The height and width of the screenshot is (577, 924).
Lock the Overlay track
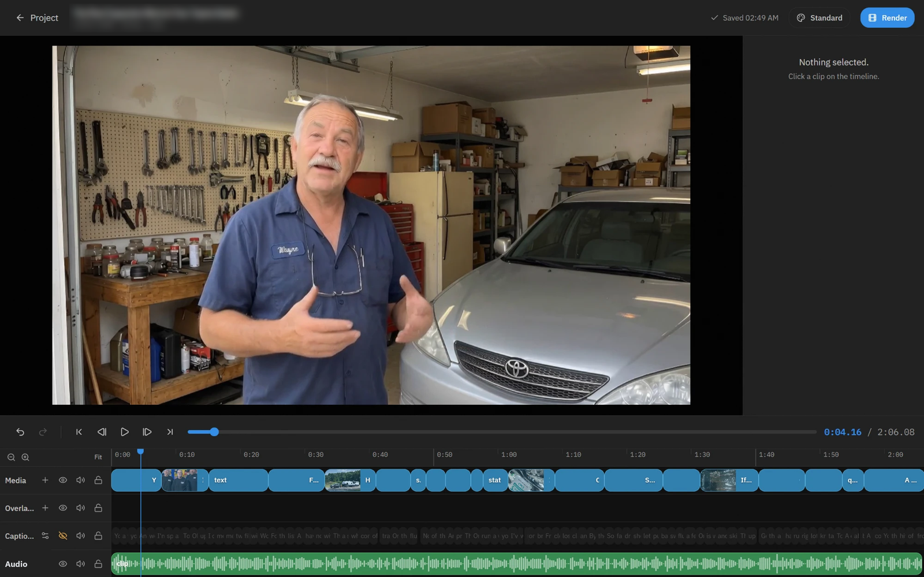pyautogui.click(x=98, y=508)
